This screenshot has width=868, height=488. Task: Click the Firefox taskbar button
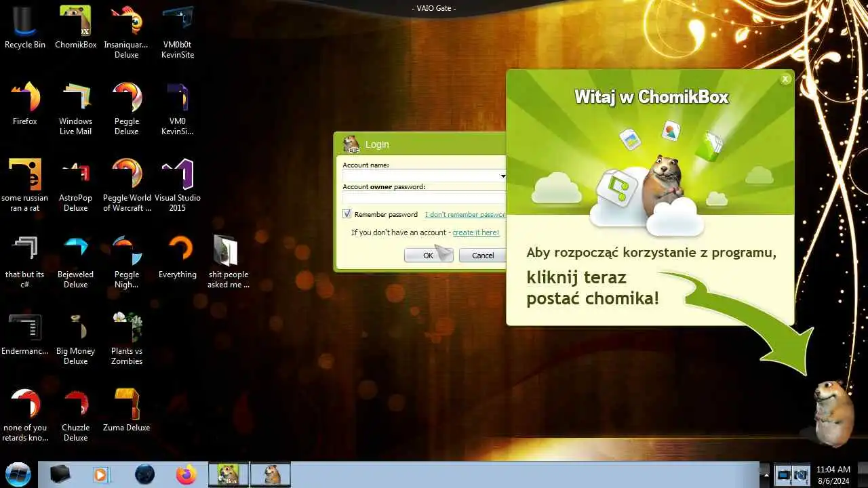[186, 474]
